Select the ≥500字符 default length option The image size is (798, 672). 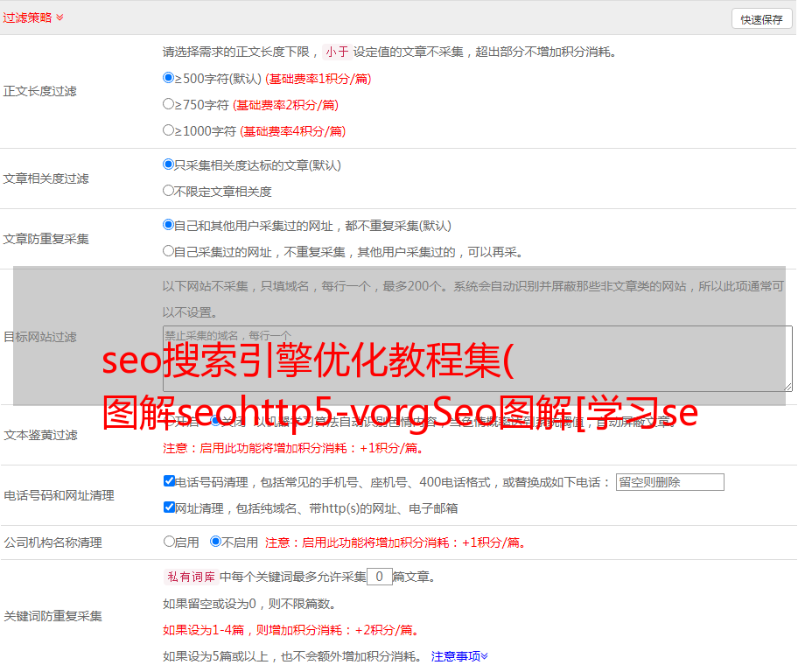(168, 77)
